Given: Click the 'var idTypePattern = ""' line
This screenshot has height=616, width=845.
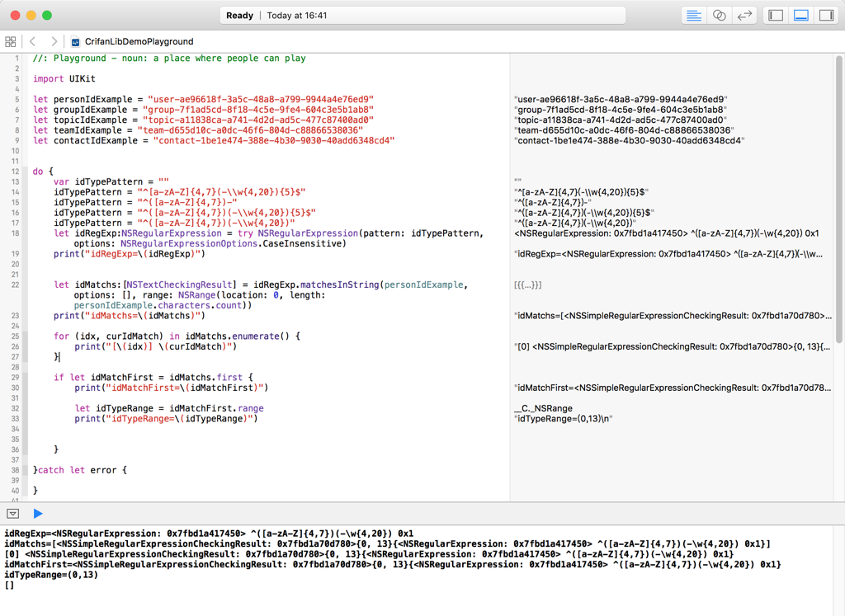Looking at the screenshot, I should click(x=111, y=182).
